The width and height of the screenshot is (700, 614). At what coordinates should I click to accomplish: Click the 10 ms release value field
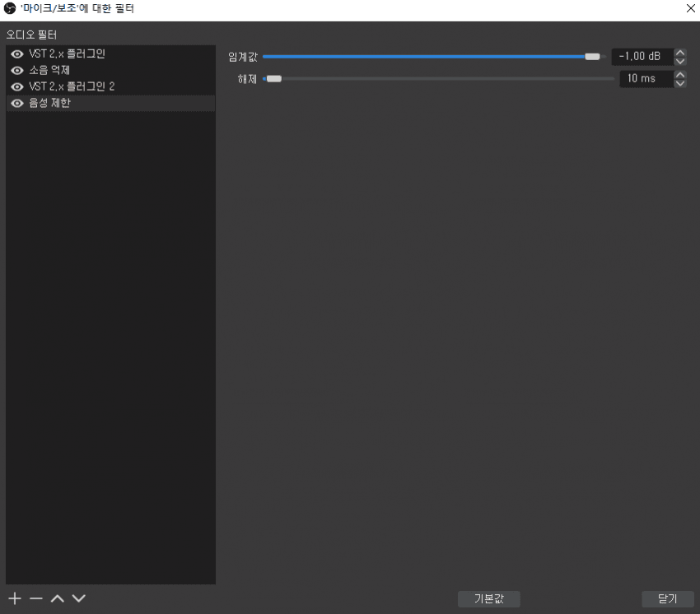click(x=646, y=78)
